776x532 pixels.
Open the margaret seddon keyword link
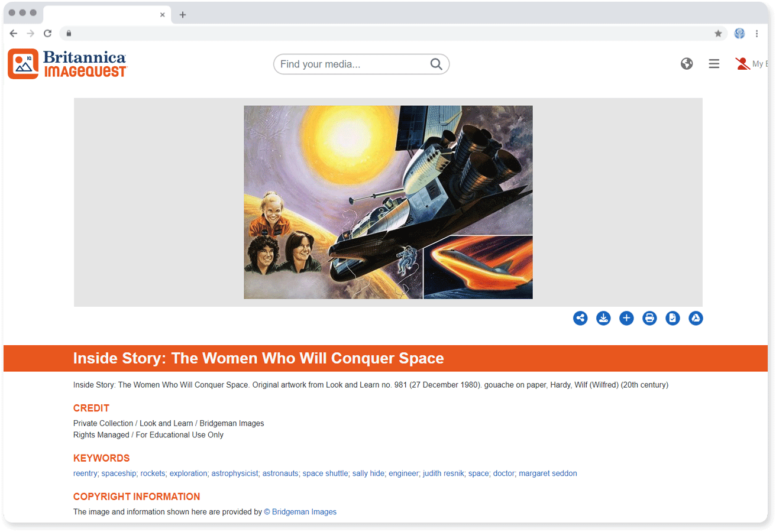pyautogui.click(x=548, y=473)
